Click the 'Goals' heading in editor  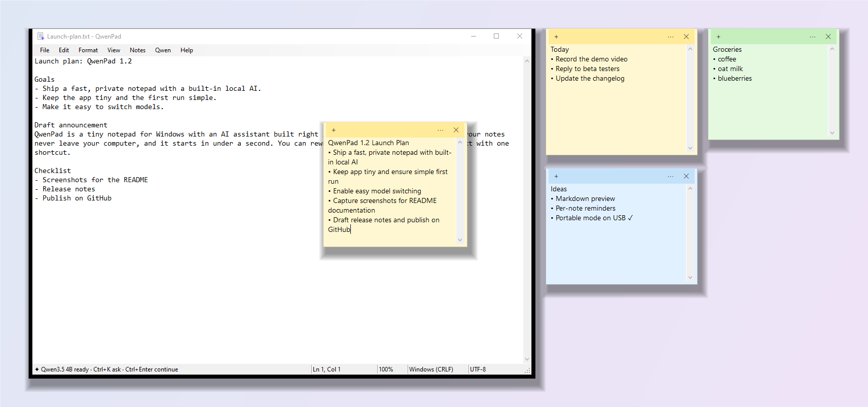click(45, 80)
